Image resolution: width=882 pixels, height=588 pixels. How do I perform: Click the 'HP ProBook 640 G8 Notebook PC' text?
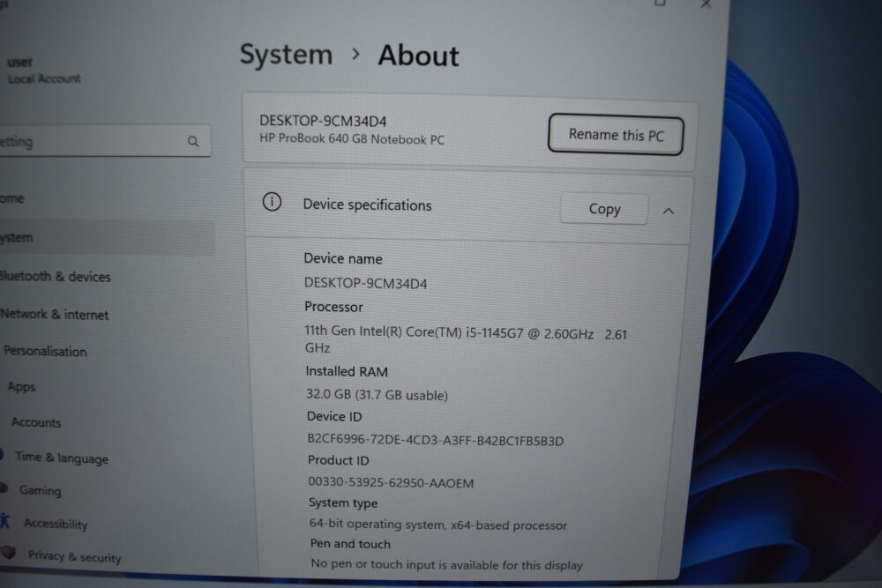tap(352, 139)
